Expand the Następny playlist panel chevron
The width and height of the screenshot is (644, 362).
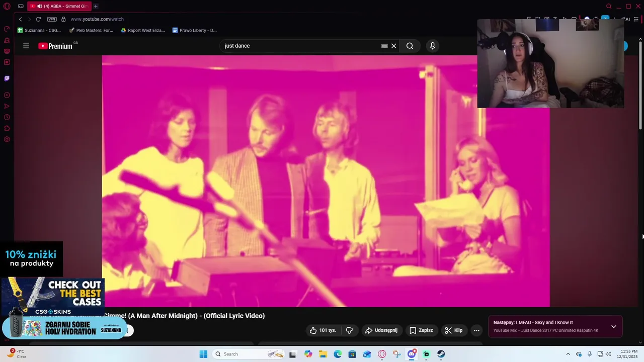tap(614, 326)
